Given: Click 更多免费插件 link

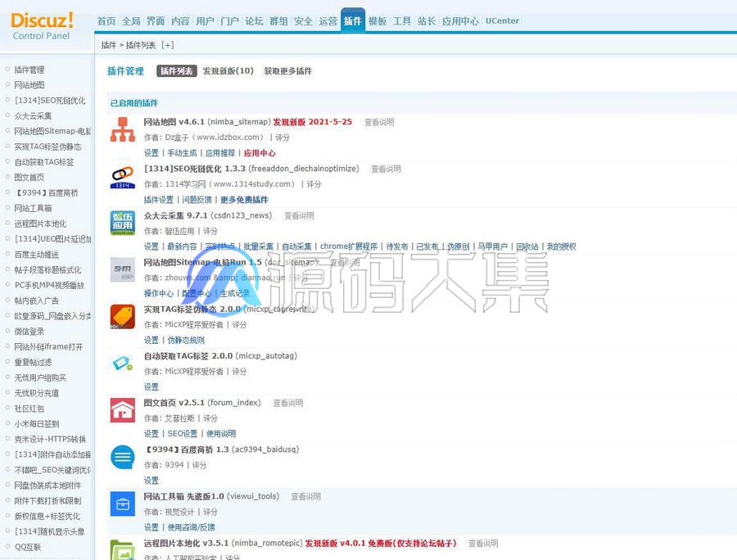Looking at the screenshot, I should tap(244, 200).
